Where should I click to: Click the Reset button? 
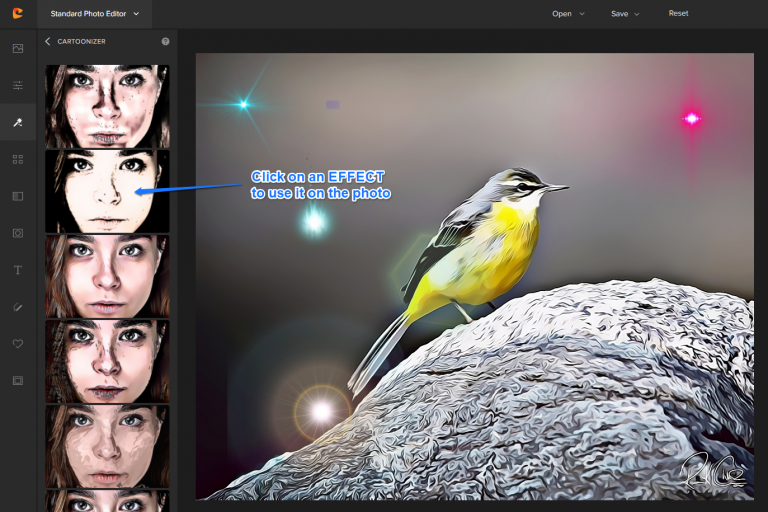(678, 13)
